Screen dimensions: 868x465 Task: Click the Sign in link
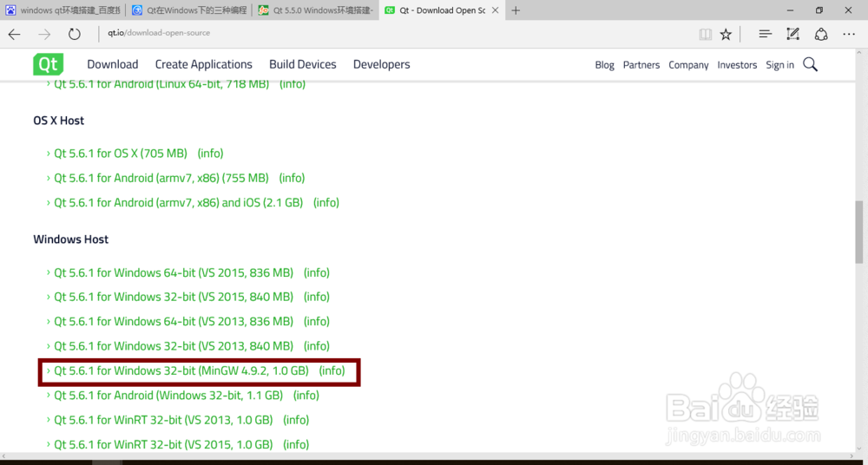pyautogui.click(x=780, y=65)
